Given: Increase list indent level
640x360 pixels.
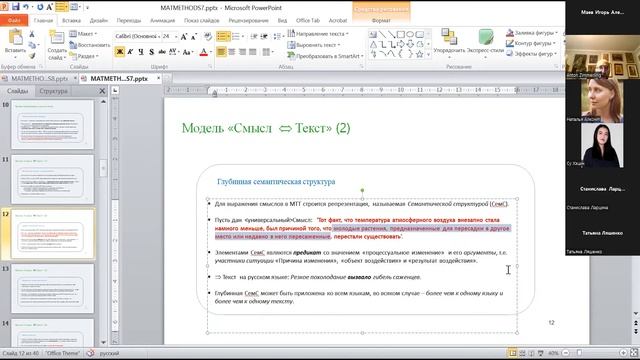Looking at the screenshot, I should (x=264, y=37).
